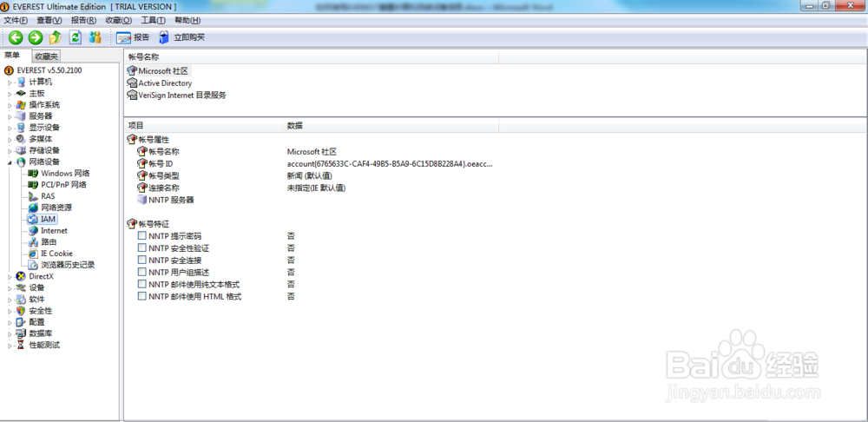Open the 工具(T) menu
The image size is (868, 422).
pyautogui.click(x=153, y=21)
